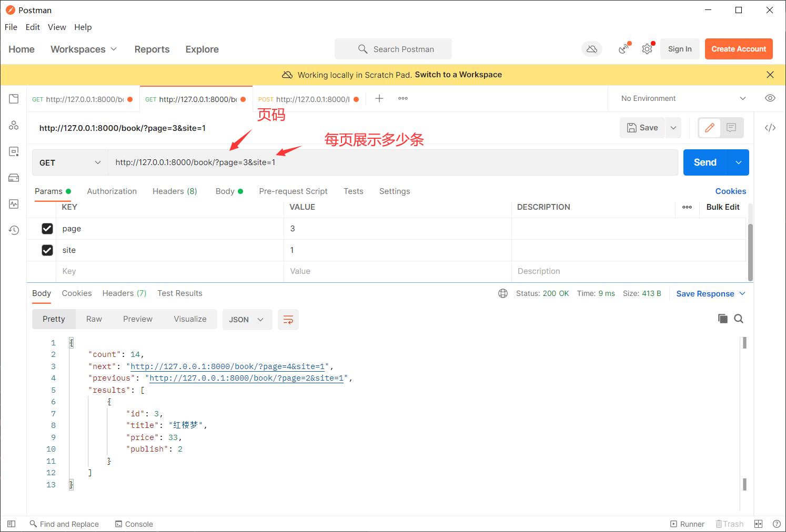Click the Save button
The image size is (786, 532).
point(642,128)
